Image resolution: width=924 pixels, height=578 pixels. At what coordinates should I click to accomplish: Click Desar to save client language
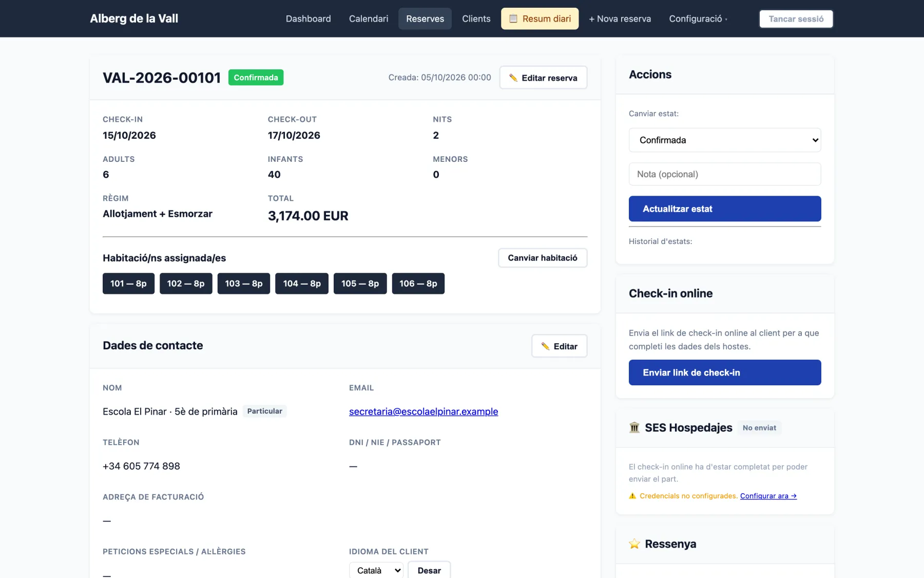(429, 570)
